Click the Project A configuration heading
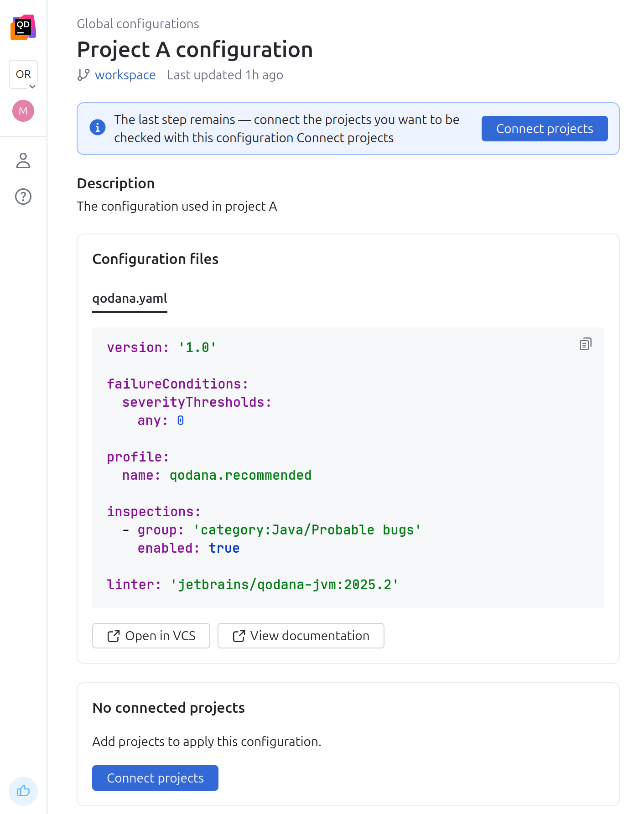Viewport: 644px width, 814px height. 195,49
